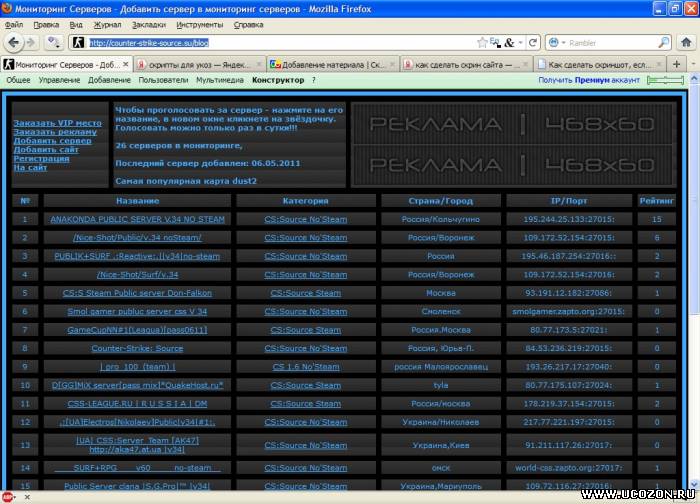Image resolution: width=700 pixels, height=504 pixels.
Task: Focus the Rambler search field
Action: pos(612,43)
